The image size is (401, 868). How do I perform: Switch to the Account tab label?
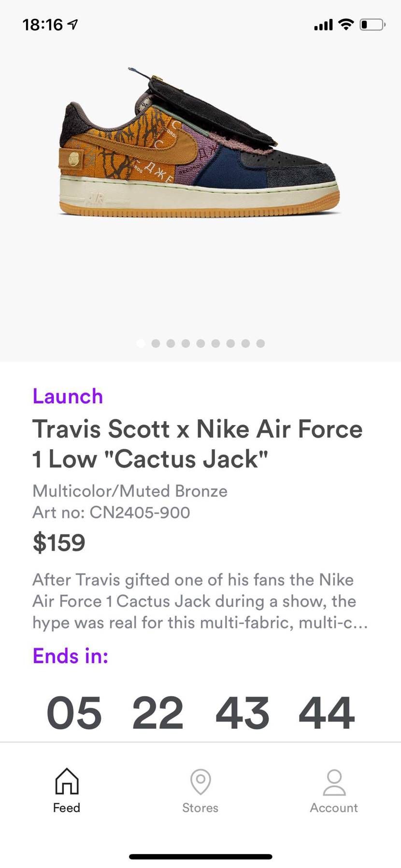pyautogui.click(x=334, y=808)
